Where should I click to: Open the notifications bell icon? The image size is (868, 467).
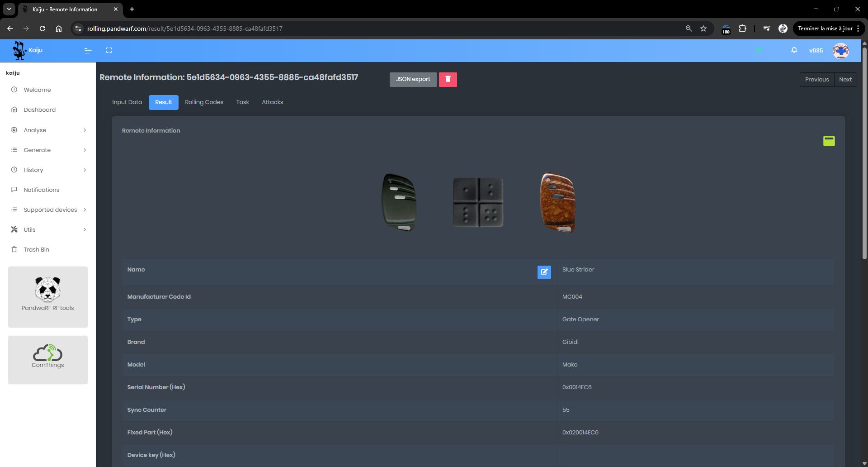click(x=794, y=50)
